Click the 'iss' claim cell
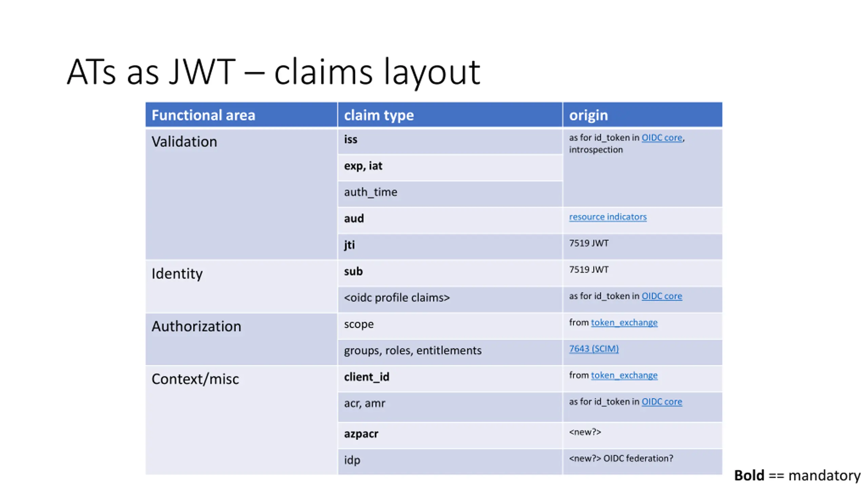This screenshot has height=488, width=868. pyautogui.click(x=450, y=141)
